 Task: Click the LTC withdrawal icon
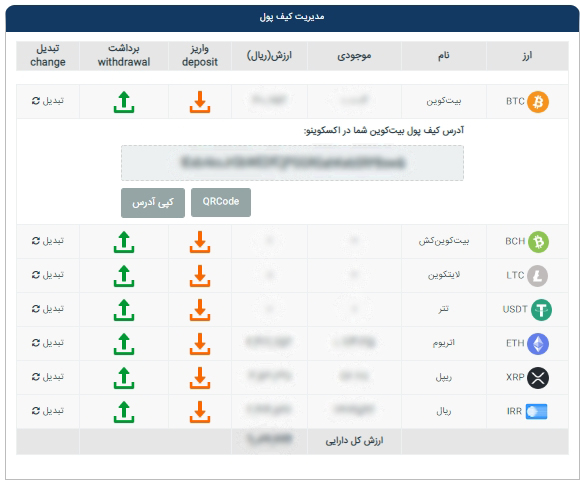point(124,276)
